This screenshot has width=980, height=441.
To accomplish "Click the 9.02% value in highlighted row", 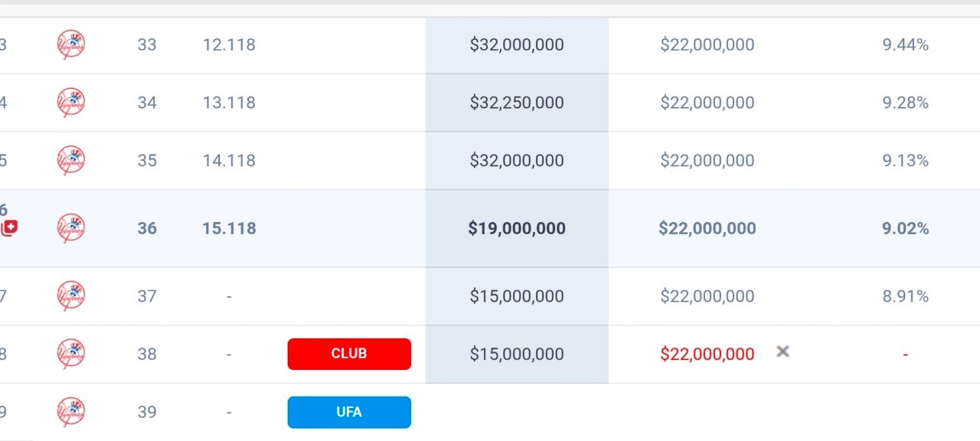I will click(905, 228).
